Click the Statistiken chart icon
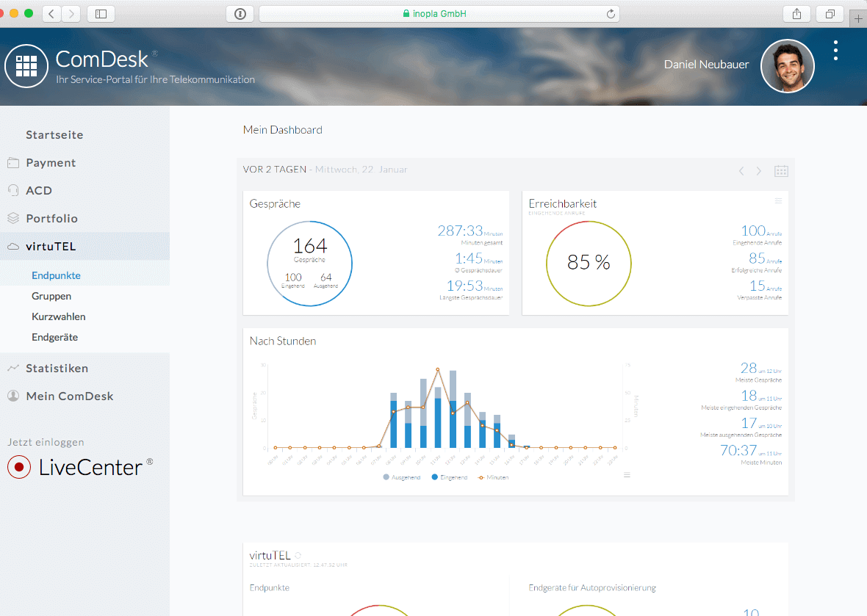Image resolution: width=867 pixels, height=616 pixels. 13,368
